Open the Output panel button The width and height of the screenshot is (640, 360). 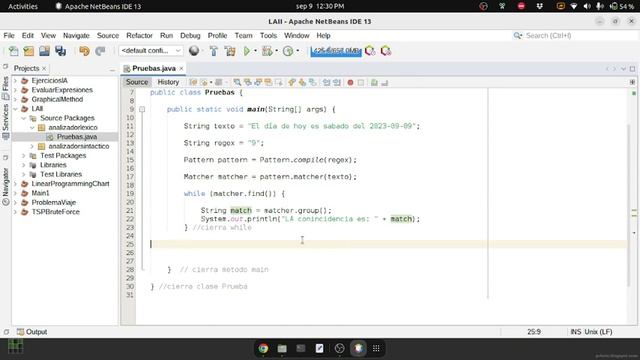[32, 332]
